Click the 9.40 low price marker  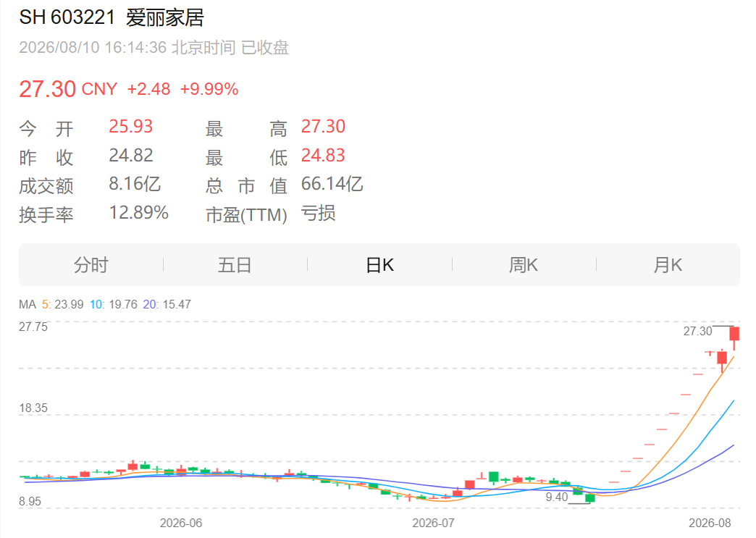(556, 497)
